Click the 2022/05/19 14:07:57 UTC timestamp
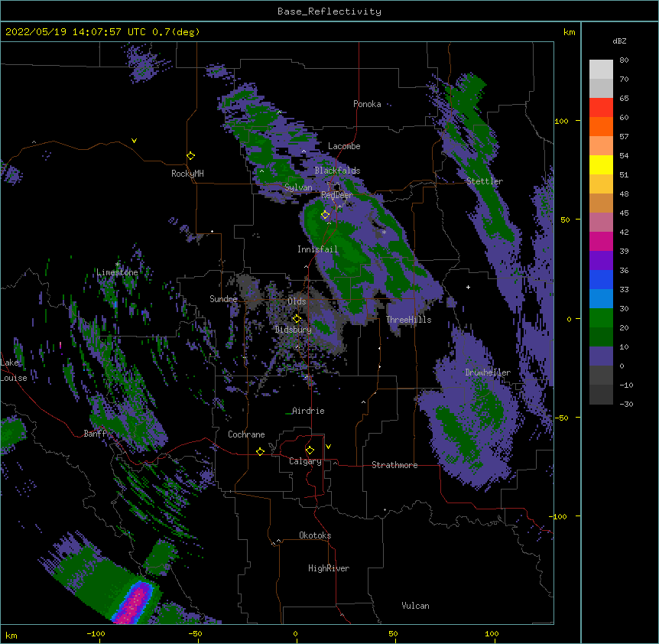659x644 pixels. pyautogui.click(x=76, y=32)
